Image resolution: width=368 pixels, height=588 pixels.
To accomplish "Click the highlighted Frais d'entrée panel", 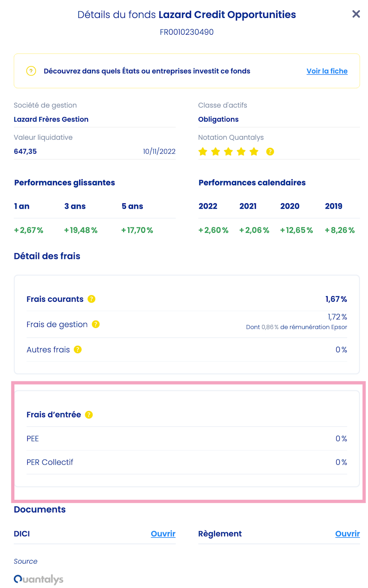I will pos(186,439).
